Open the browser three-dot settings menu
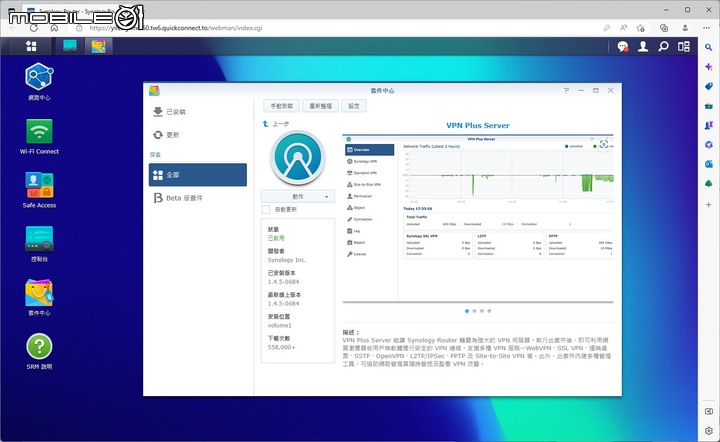 [x=706, y=28]
